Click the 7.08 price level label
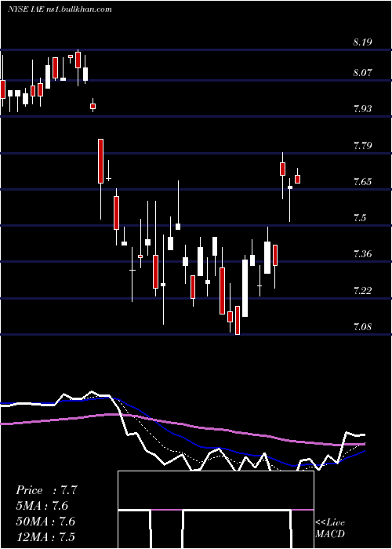The width and height of the screenshot is (392, 549). pos(362,327)
